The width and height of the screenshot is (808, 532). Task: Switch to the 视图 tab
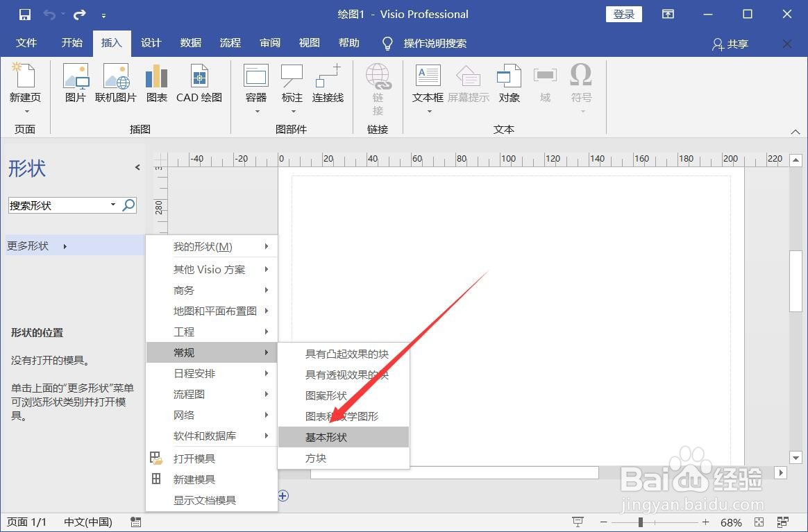pyautogui.click(x=310, y=43)
